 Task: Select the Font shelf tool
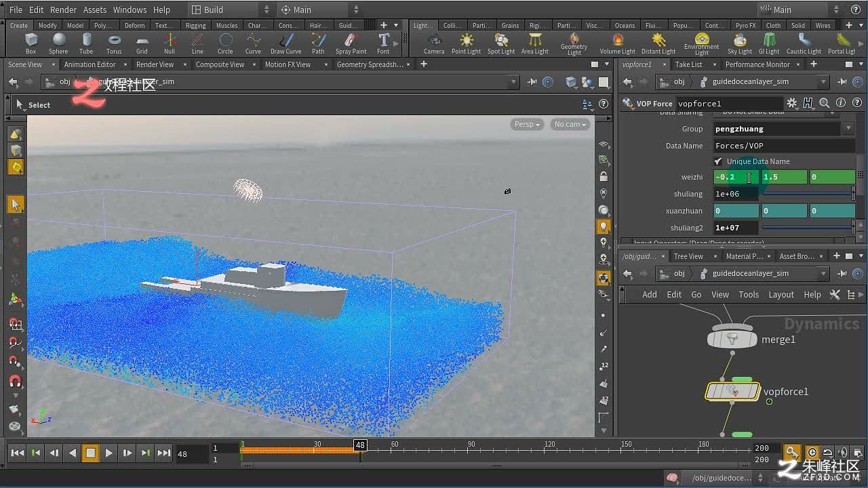[x=383, y=43]
